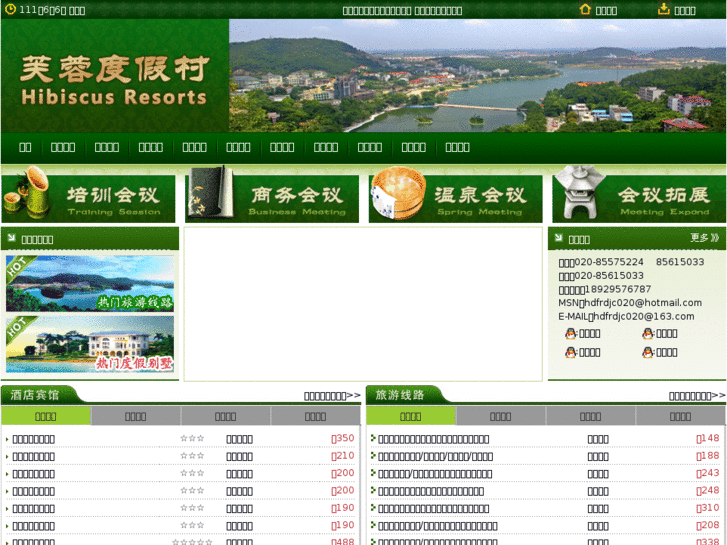Click the green arrow bullet of the 148 tour row
This screenshot has height=545, width=727.
point(373,438)
